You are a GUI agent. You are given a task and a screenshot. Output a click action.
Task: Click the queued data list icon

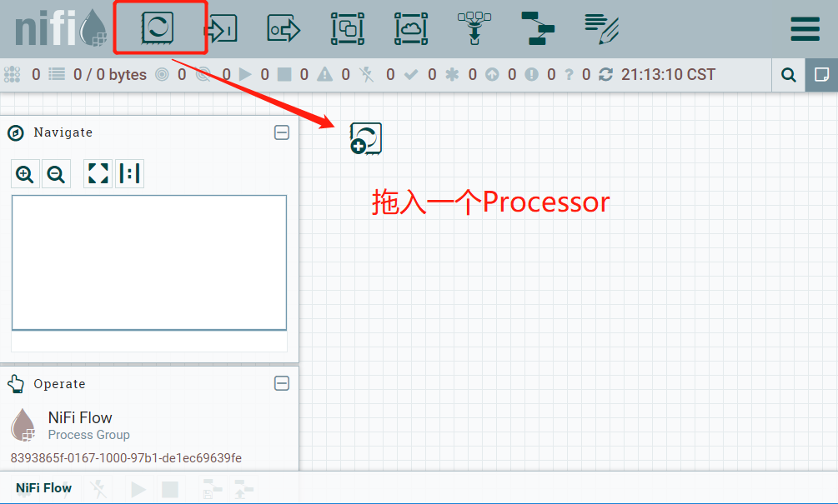tap(57, 74)
